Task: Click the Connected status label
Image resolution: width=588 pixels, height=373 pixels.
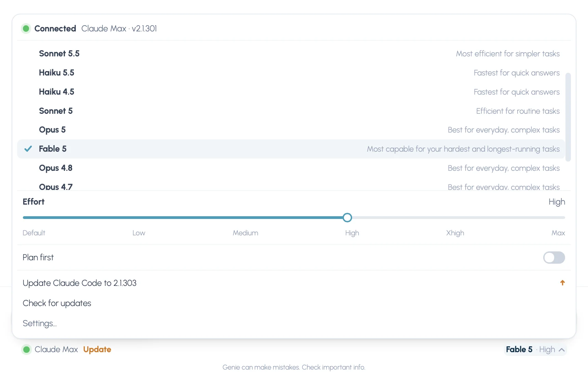Action: (55, 29)
